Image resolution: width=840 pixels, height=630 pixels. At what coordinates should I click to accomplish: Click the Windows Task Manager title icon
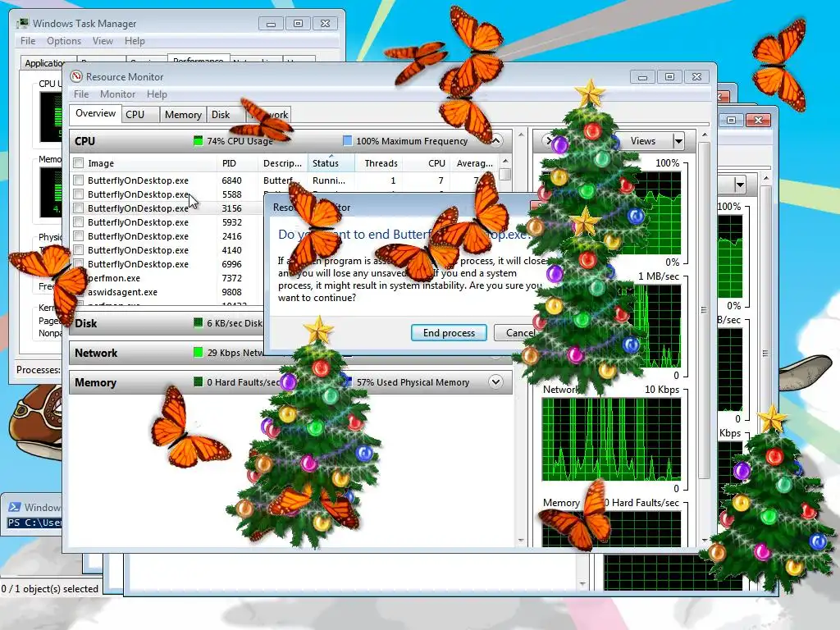pos(22,23)
